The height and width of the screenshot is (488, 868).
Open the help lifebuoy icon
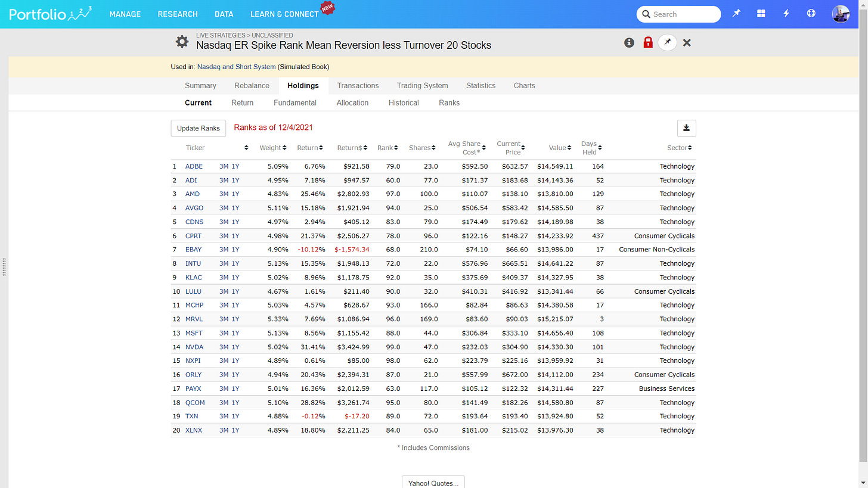point(811,14)
